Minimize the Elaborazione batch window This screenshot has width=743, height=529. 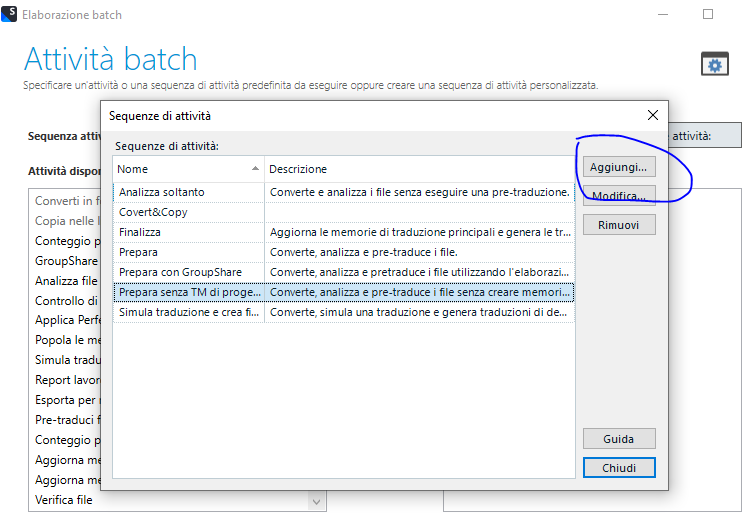pyautogui.click(x=663, y=14)
